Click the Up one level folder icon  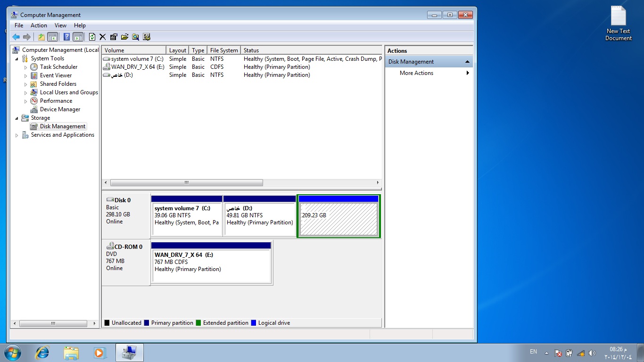[x=41, y=37]
